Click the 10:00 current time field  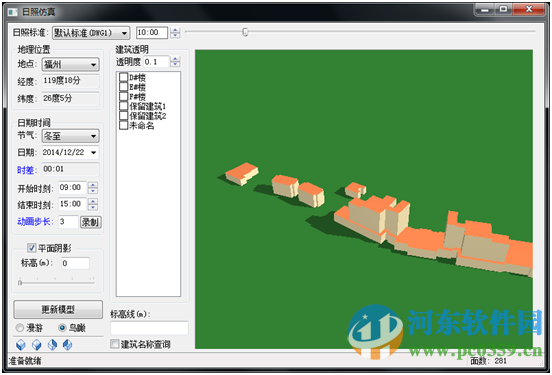click(x=152, y=33)
